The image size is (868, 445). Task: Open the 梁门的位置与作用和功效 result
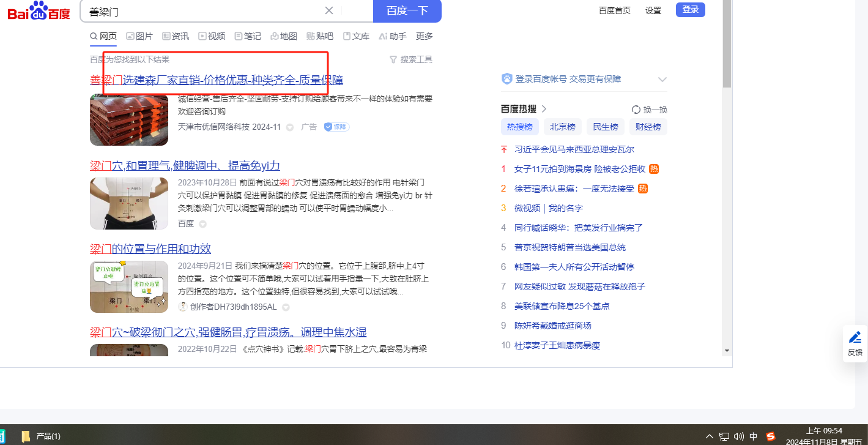pyautogui.click(x=150, y=249)
